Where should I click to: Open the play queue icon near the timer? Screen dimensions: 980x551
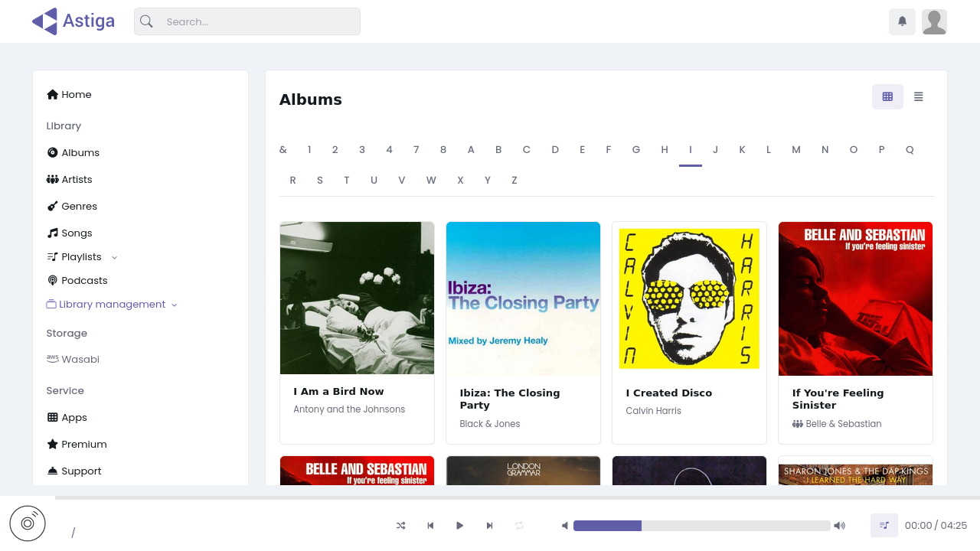point(884,526)
